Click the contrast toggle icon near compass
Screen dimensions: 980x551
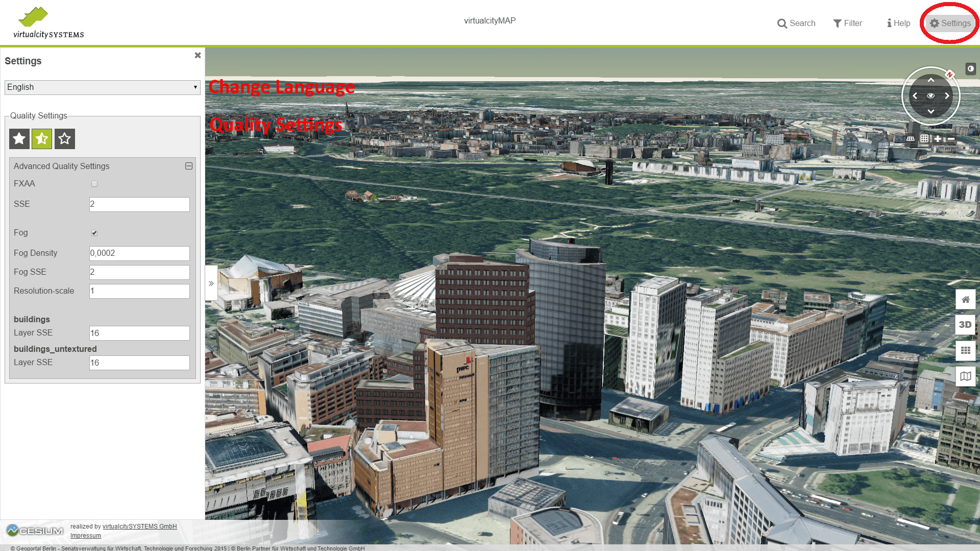970,69
